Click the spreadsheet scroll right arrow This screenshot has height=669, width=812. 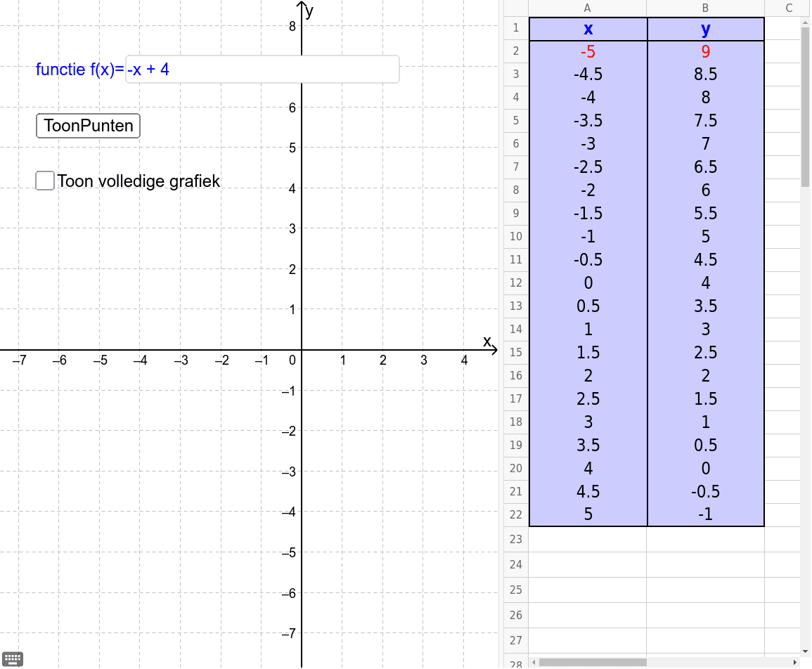795,662
